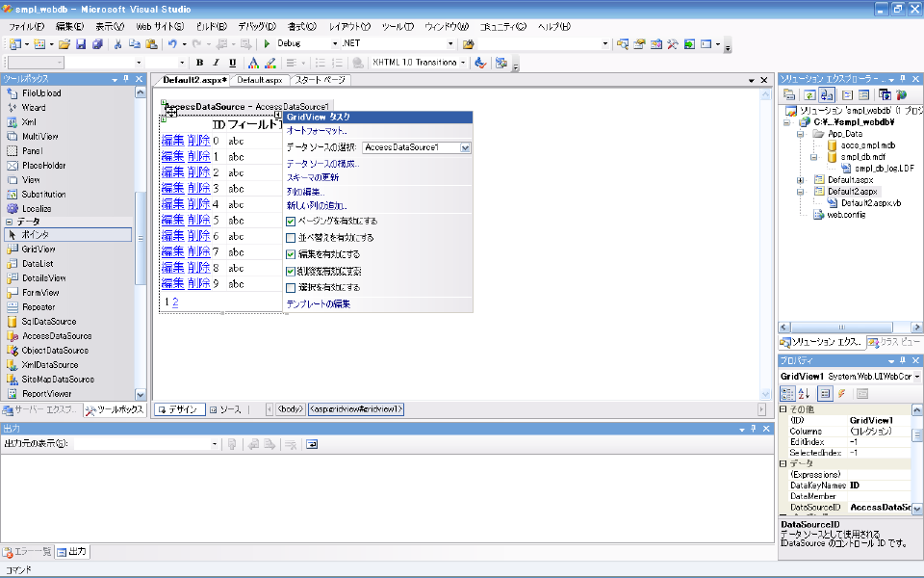Select SqlDataSource in the toolbox
924x578 pixels.
(x=49, y=322)
